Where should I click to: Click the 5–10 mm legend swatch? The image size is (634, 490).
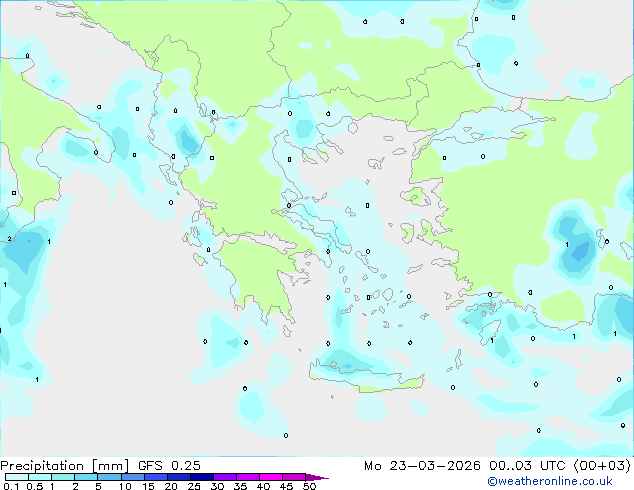(109, 477)
